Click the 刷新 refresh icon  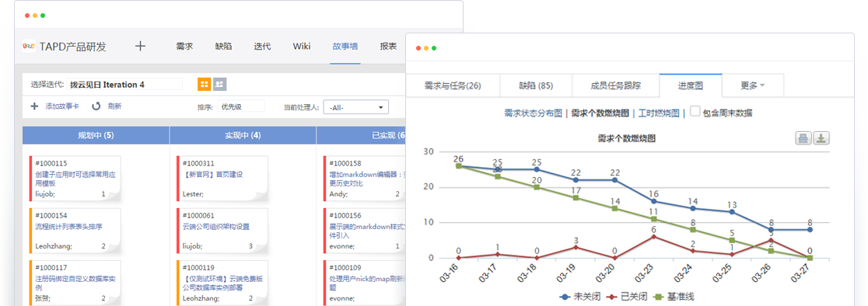coord(96,106)
